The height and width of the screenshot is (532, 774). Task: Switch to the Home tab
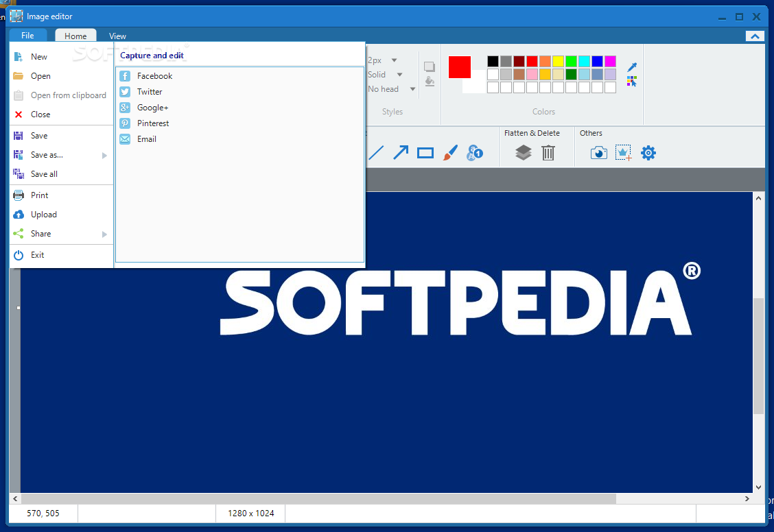pos(75,36)
